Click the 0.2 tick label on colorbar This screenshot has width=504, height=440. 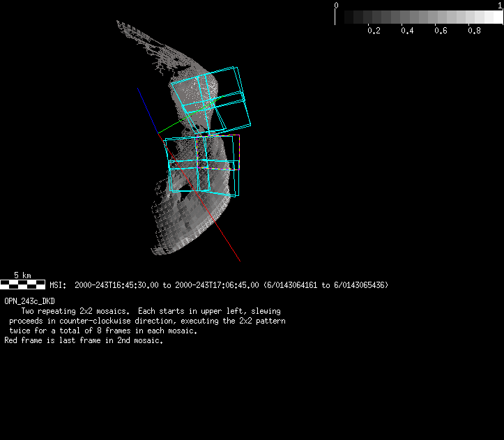click(374, 31)
